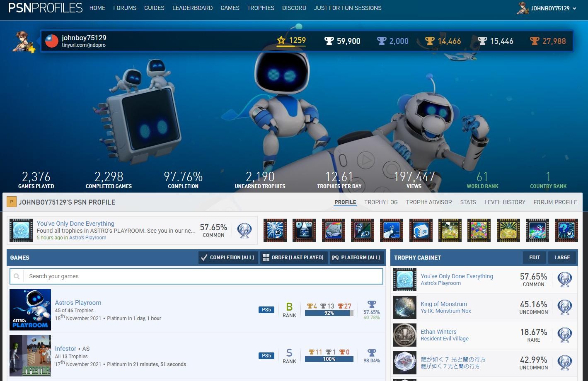Viewport: 588px width, 381px height.
Task: Switch the trophy cabinet to Large view
Action: [x=562, y=258]
